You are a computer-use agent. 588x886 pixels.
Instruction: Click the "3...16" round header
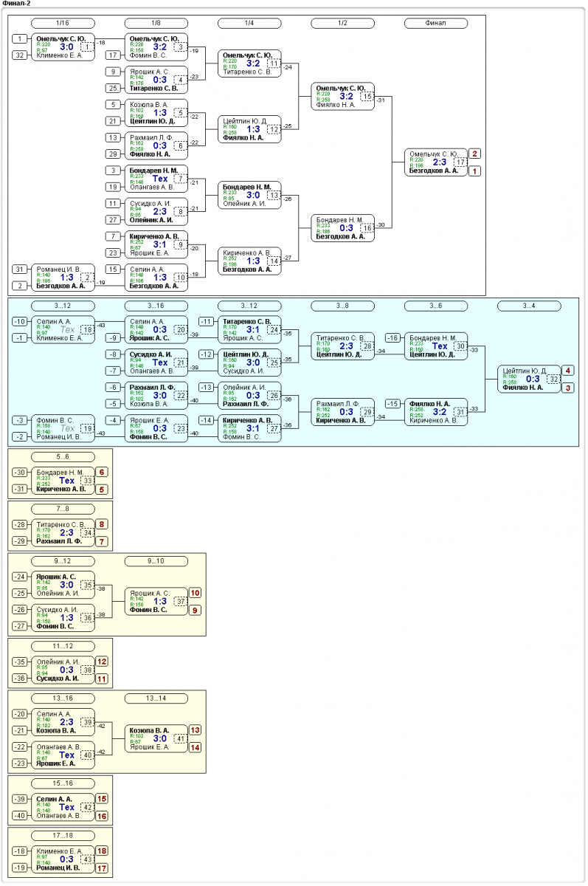click(156, 306)
